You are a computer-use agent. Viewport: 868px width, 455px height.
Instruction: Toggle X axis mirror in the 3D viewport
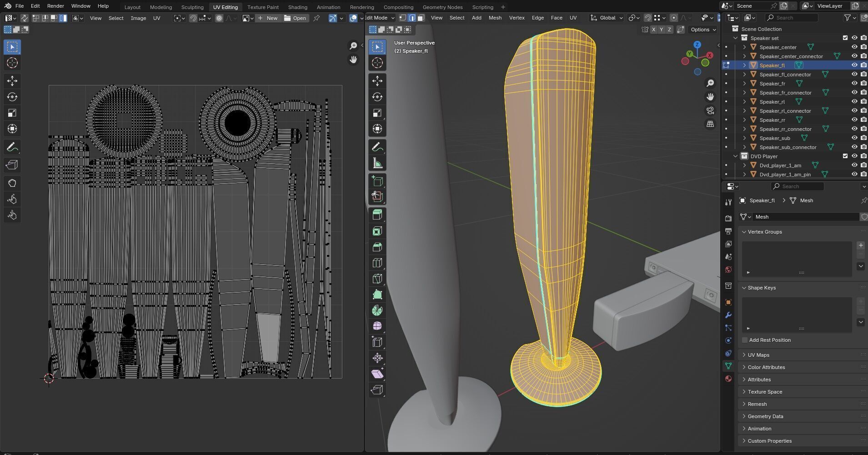pyautogui.click(x=654, y=30)
